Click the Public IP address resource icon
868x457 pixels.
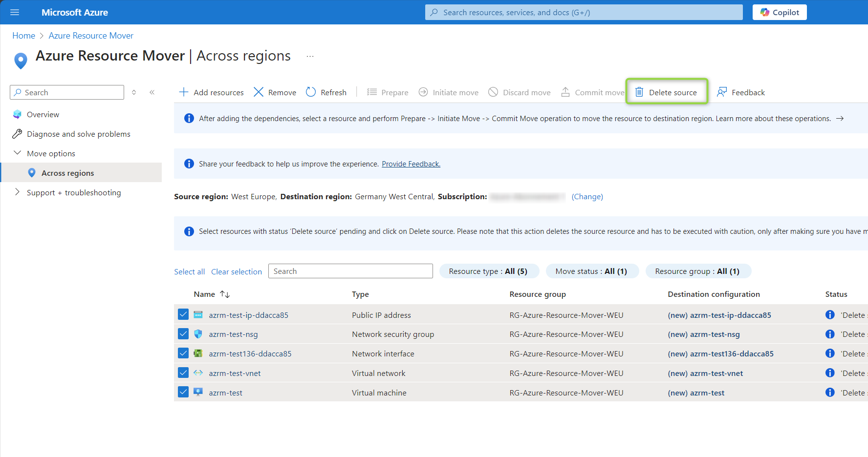coord(198,314)
